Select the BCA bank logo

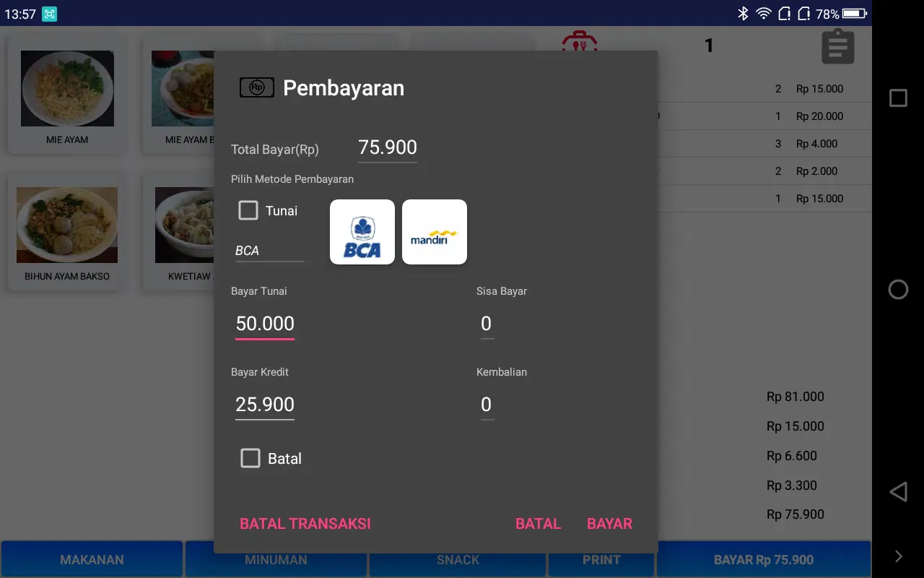coord(362,232)
